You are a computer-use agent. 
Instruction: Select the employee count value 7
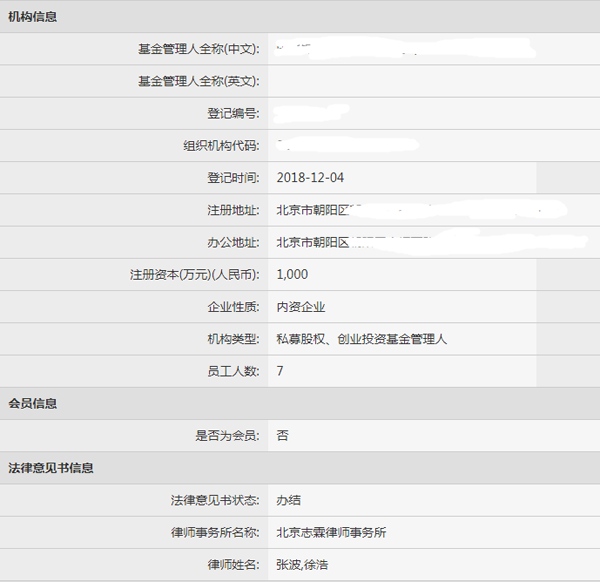click(280, 371)
